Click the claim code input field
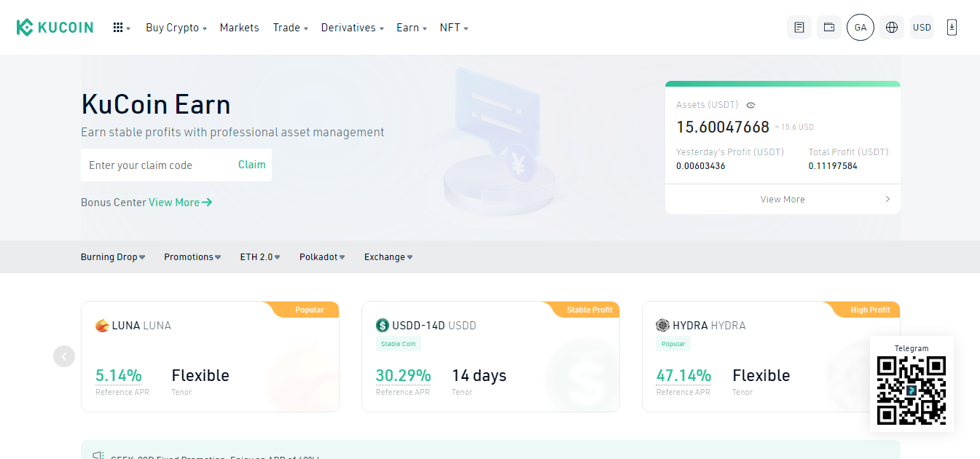 click(153, 165)
